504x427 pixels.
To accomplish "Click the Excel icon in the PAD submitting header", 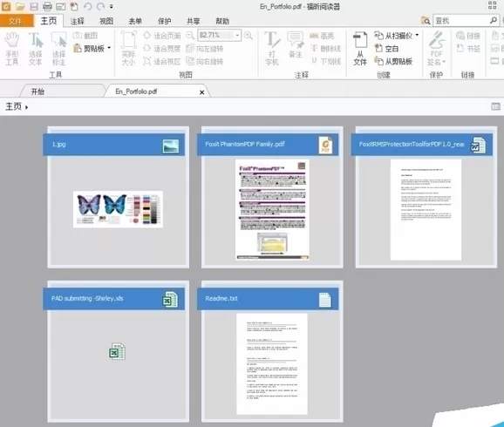I will pyautogui.click(x=170, y=299).
